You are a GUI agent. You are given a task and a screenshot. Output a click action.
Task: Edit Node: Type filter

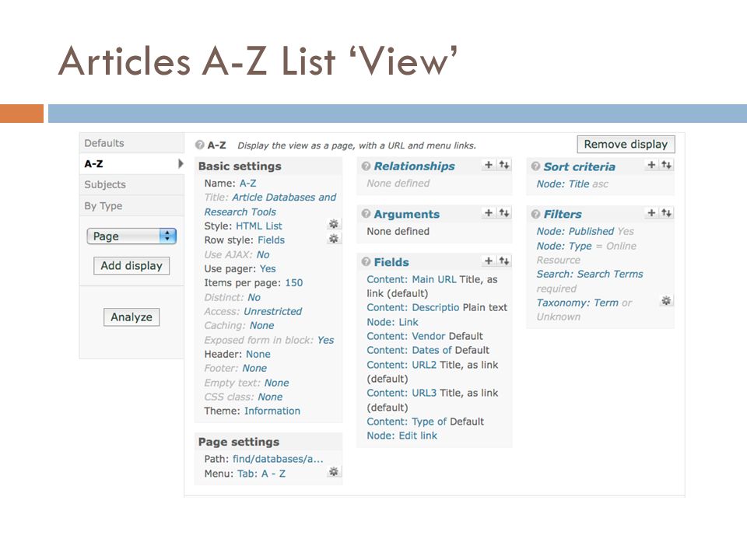pos(564,246)
